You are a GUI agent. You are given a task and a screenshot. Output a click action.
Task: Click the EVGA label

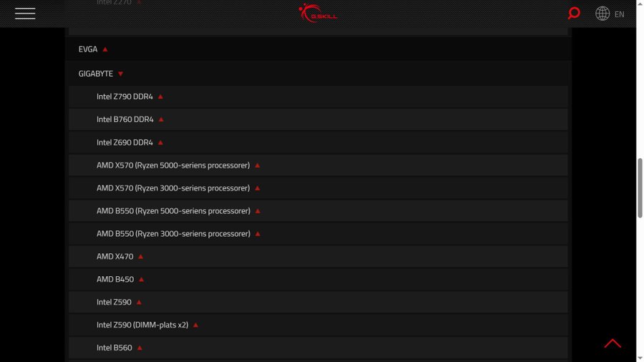pos(88,49)
